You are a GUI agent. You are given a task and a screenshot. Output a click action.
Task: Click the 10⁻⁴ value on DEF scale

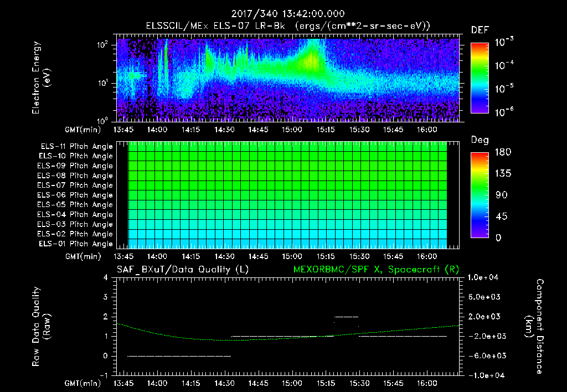(x=504, y=65)
